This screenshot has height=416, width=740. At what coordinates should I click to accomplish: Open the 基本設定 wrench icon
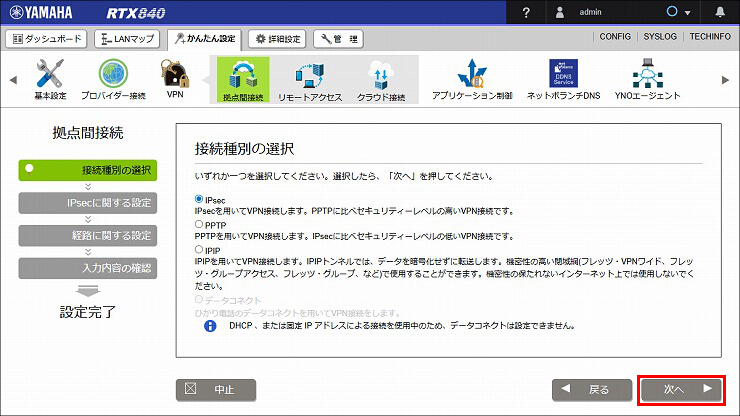[x=50, y=78]
